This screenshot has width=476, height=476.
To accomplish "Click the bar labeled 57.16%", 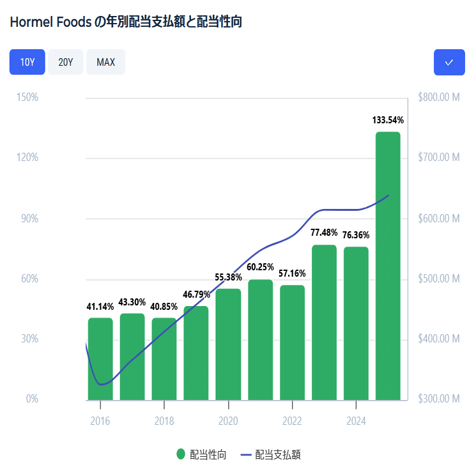I will pyautogui.click(x=293, y=342).
